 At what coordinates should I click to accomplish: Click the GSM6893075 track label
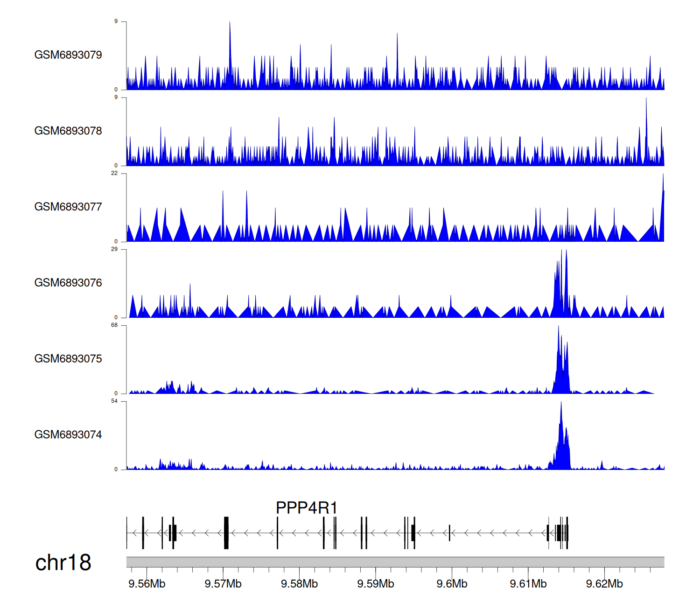68,359
